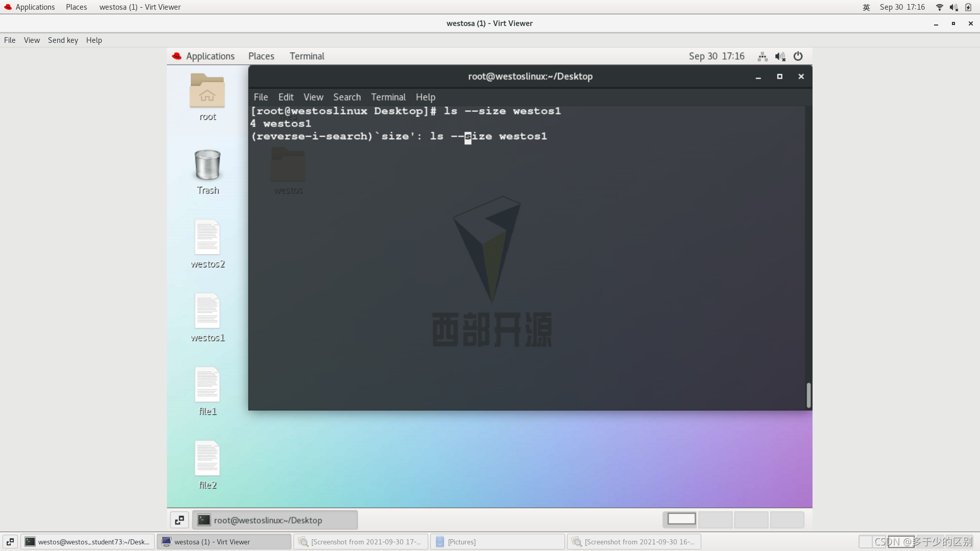Open the guest Places menu

tap(261, 56)
